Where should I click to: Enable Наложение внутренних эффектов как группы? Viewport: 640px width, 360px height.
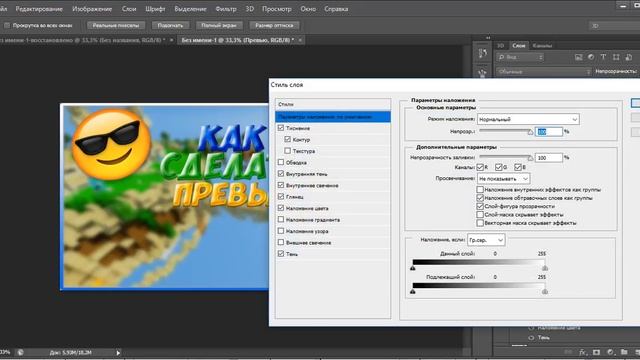[480, 189]
